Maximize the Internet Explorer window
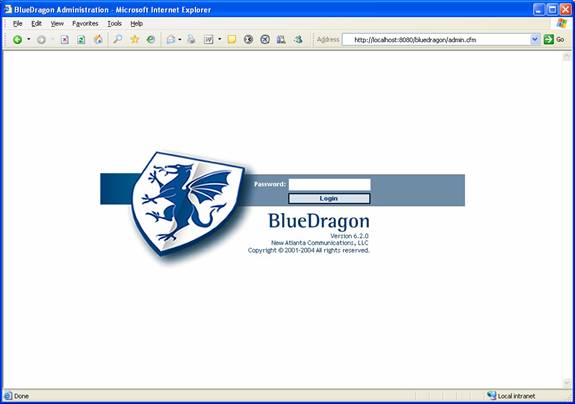The height and width of the screenshot is (404, 575). click(552, 10)
